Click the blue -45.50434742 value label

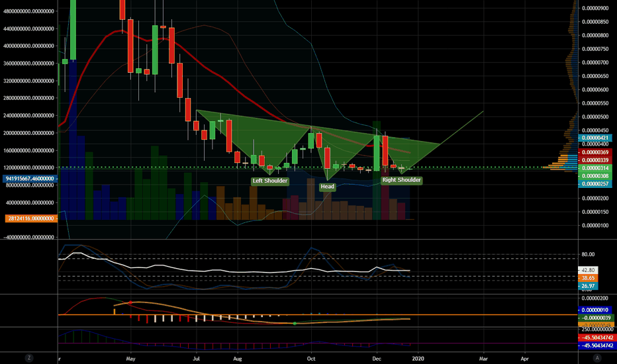click(x=597, y=345)
